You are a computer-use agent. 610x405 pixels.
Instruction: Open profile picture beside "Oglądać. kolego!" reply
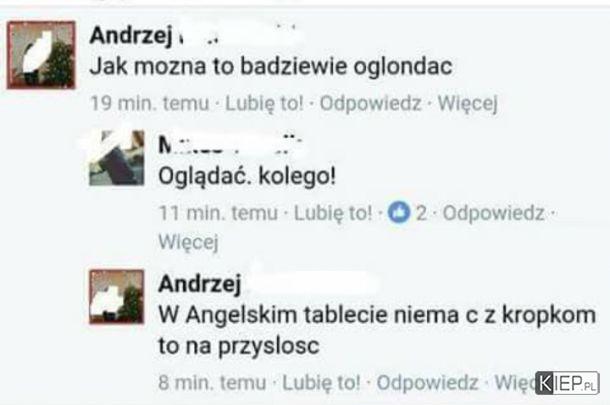(117, 158)
